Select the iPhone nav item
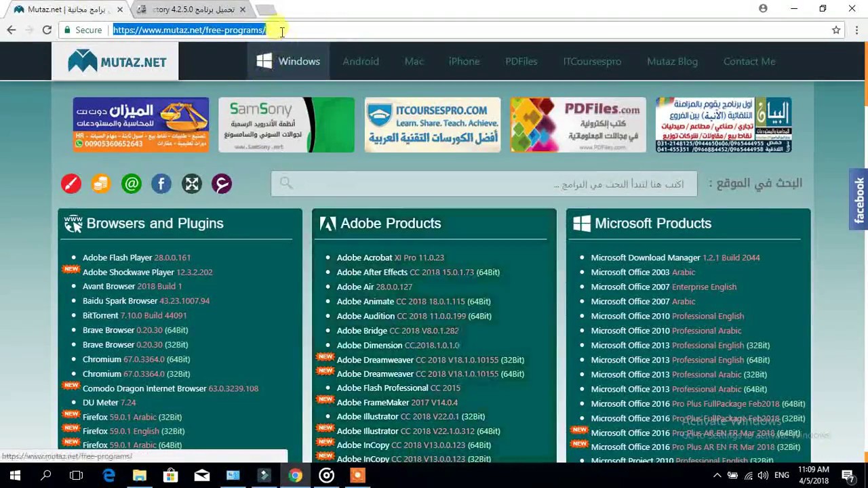Image resolution: width=868 pixels, height=488 pixels. tap(464, 61)
